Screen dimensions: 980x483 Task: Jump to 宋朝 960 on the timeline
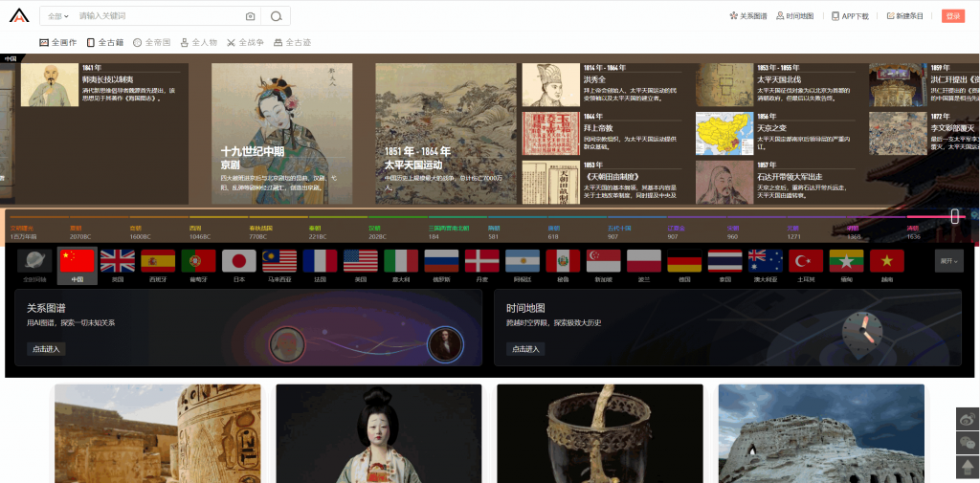coord(733,231)
